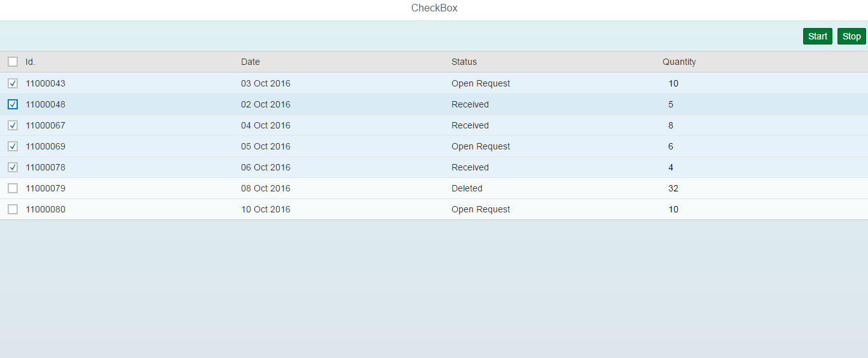
Task: Click the CheckBox page title
Action: click(x=434, y=8)
